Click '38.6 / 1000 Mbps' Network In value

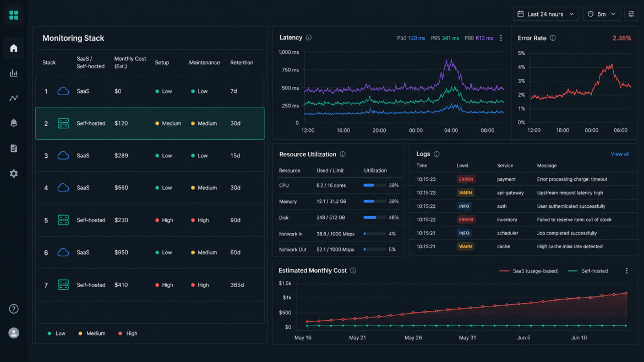tap(335, 234)
